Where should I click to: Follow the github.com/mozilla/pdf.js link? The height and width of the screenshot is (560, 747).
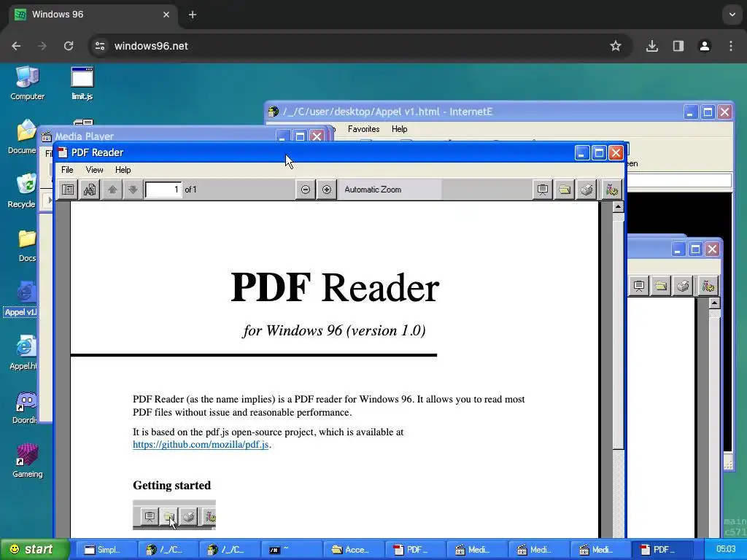pos(201,445)
